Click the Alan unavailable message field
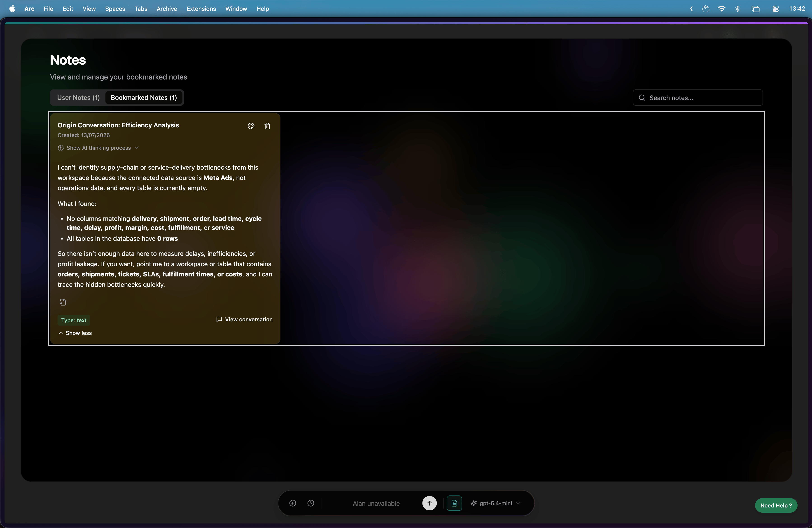 click(x=376, y=503)
